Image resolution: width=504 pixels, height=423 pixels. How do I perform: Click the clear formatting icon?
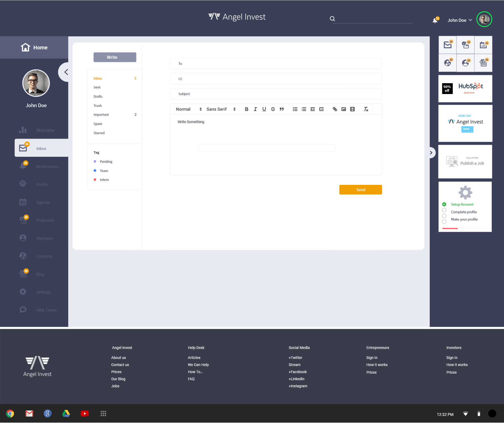tap(366, 109)
